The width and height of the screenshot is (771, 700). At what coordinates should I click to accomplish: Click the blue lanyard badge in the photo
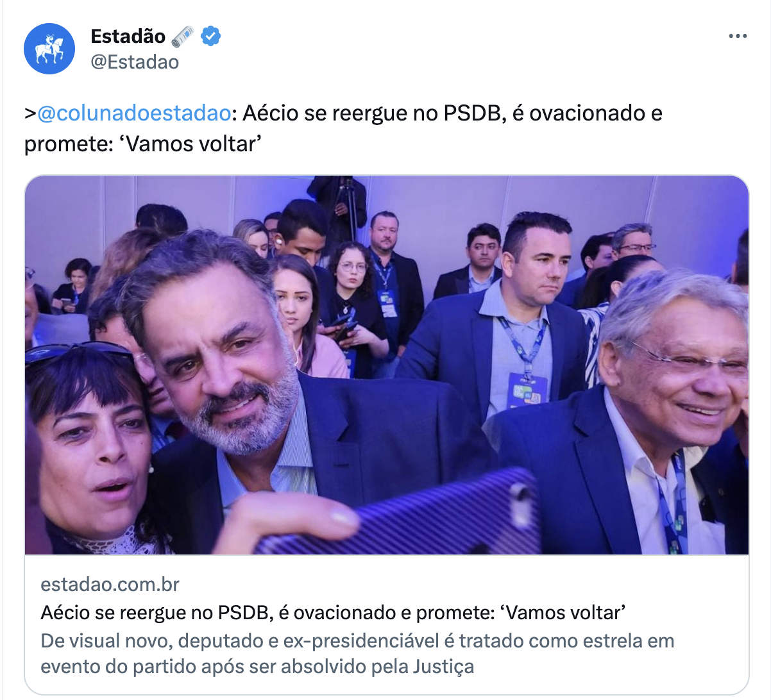click(527, 389)
